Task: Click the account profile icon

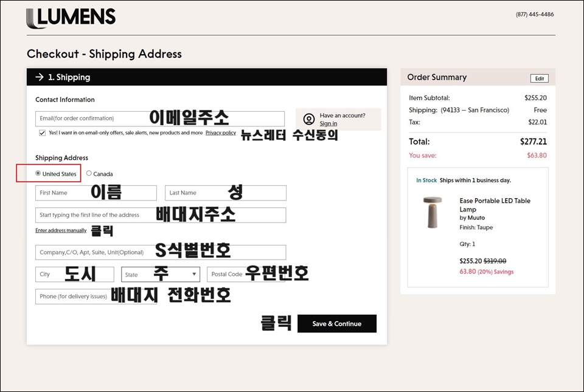Action: (309, 119)
